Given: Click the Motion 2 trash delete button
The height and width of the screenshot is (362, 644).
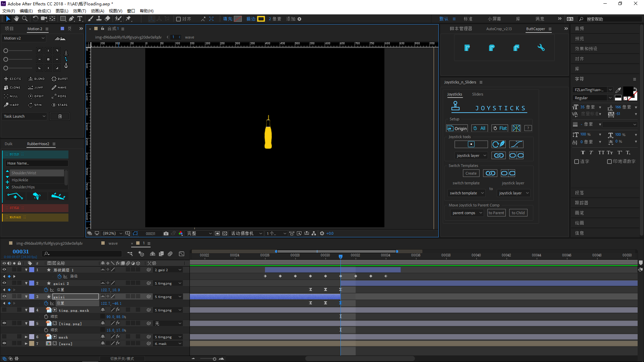Looking at the screenshot, I should 60,116.
